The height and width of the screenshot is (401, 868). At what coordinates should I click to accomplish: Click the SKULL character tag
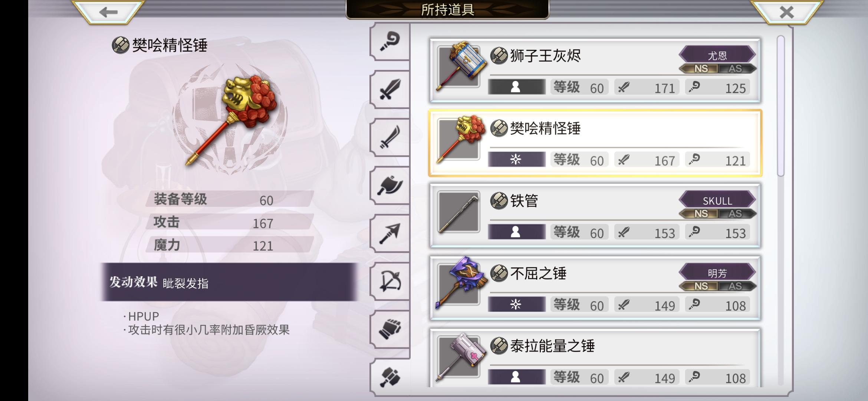[717, 200]
